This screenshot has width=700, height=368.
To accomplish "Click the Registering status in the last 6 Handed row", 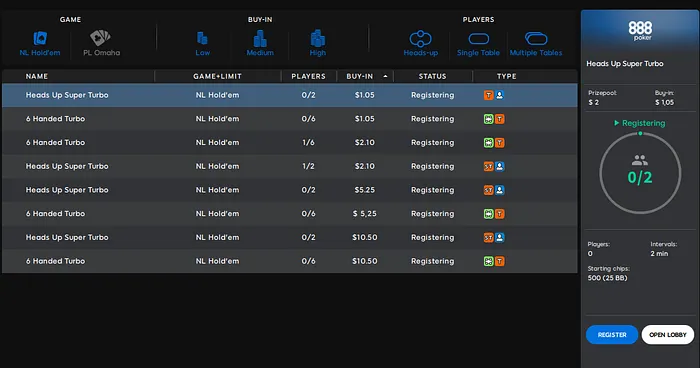I will point(433,261).
